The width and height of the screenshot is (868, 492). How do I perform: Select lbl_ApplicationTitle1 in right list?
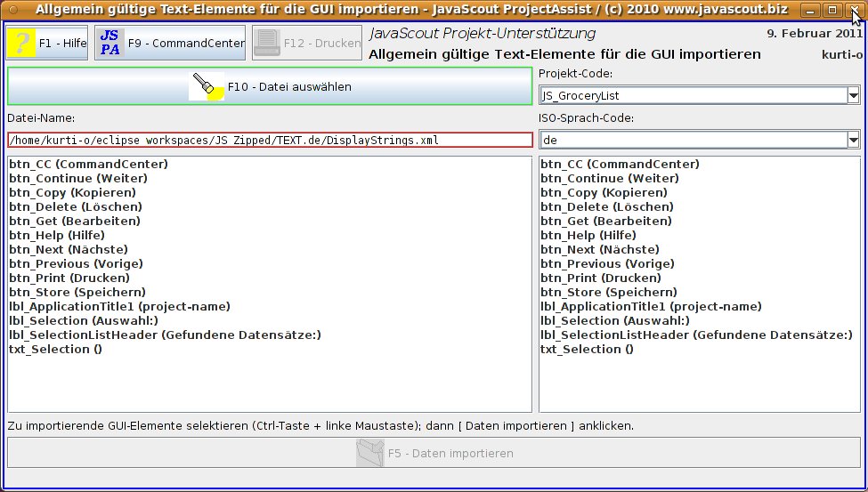coord(651,306)
